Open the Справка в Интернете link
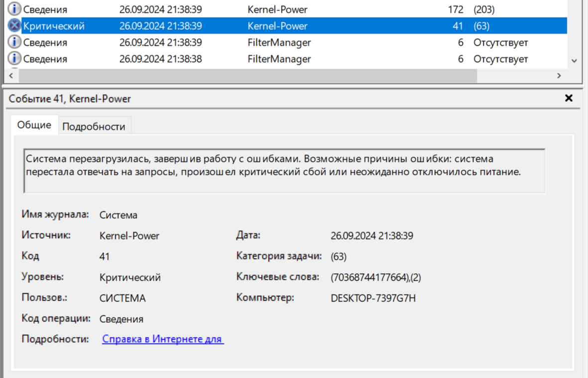Viewport: 588px width, 378px height. tap(163, 339)
